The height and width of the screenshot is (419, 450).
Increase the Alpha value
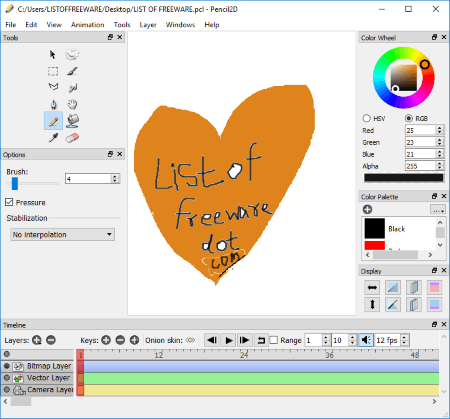tap(440, 164)
